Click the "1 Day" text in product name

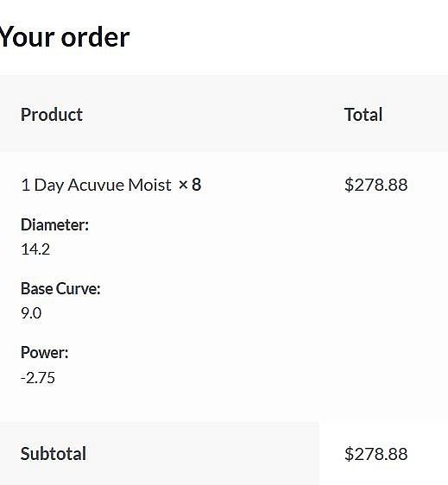(42, 185)
